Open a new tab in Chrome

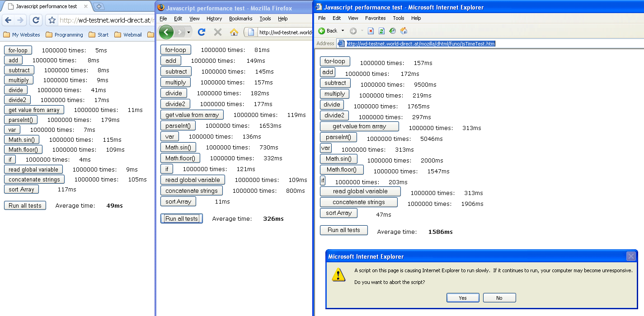click(99, 6)
